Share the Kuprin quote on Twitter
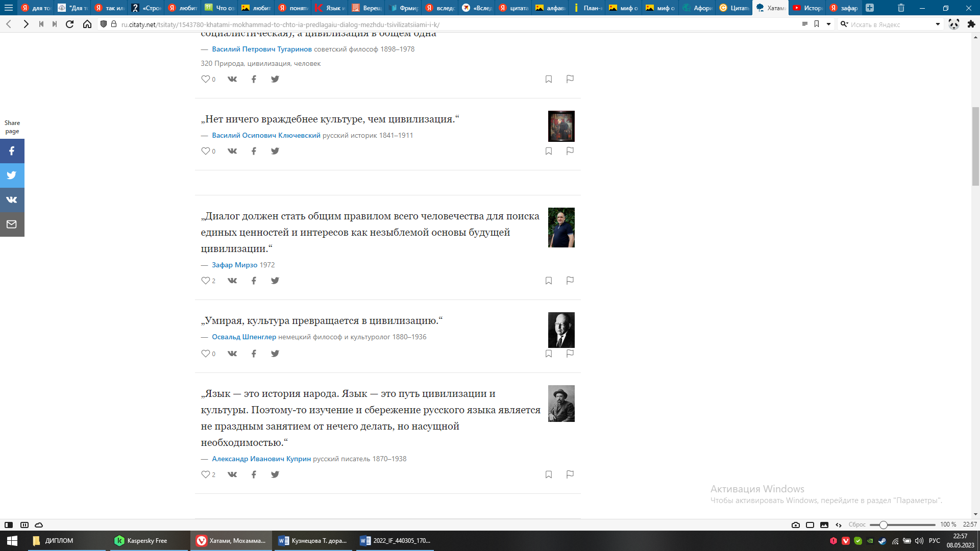This screenshot has width=980, height=551. click(275, 474)
